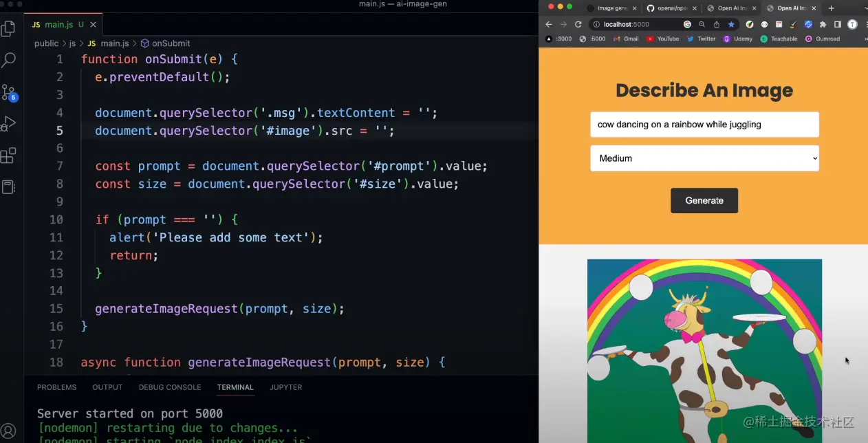Switch to the OUTPUT panel tab
The height and width of the screenshot is (443, 868).
tap(107, 387)
